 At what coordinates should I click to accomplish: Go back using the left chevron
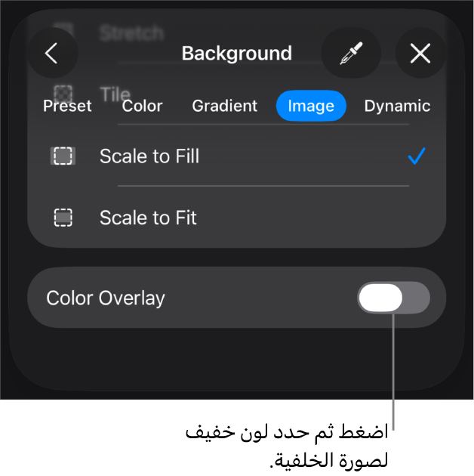[x=51, y=54]
